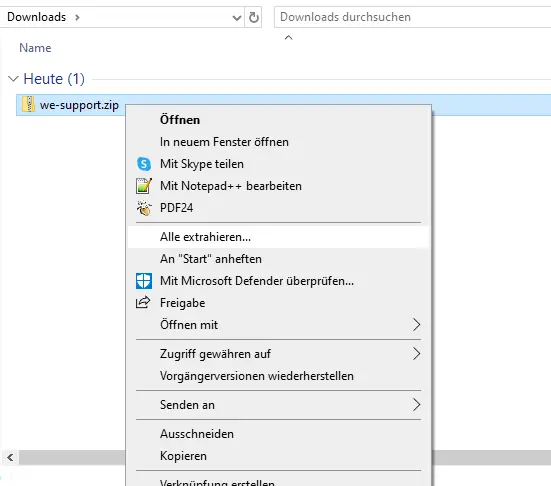
Task: Click the Name column header
Action: [x=35, y=48]
